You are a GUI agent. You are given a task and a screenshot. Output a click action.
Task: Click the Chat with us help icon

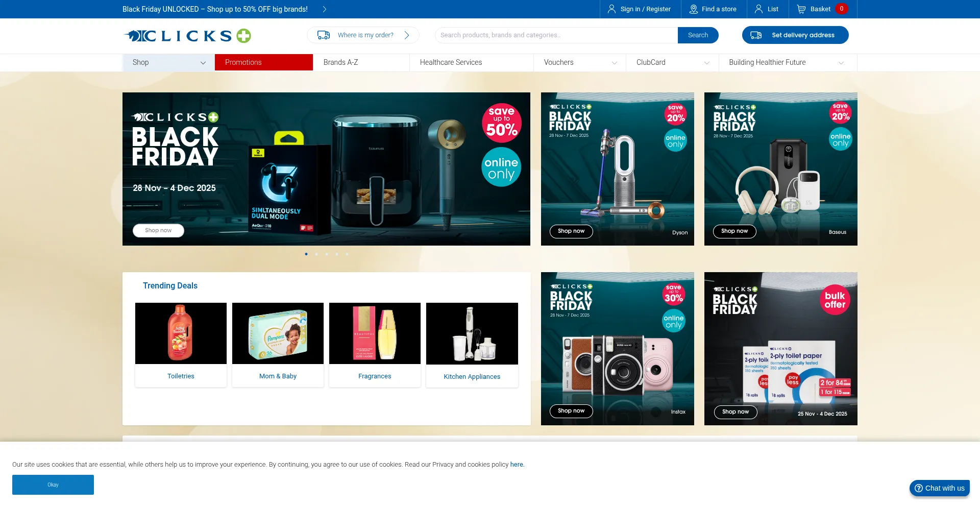(x=918, y=488)
